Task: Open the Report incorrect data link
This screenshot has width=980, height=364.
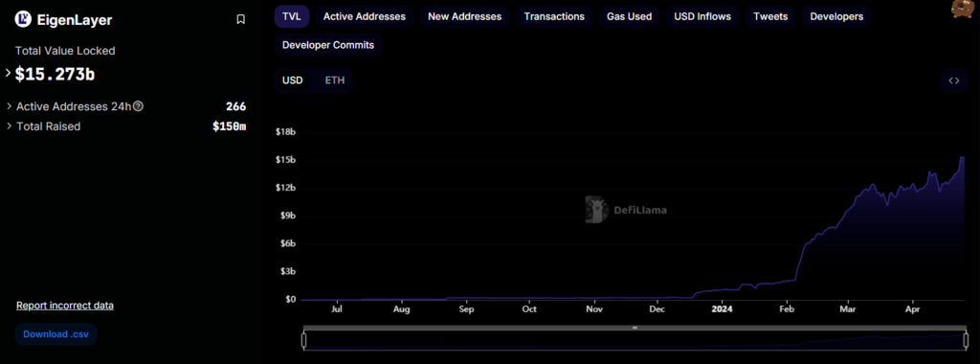Action: [65, 306]
